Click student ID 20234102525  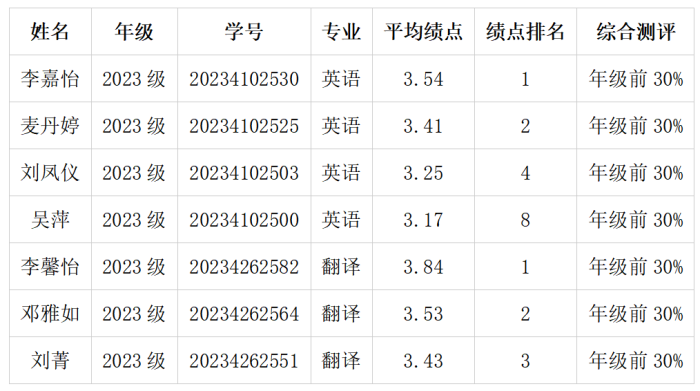coord(244,126)
